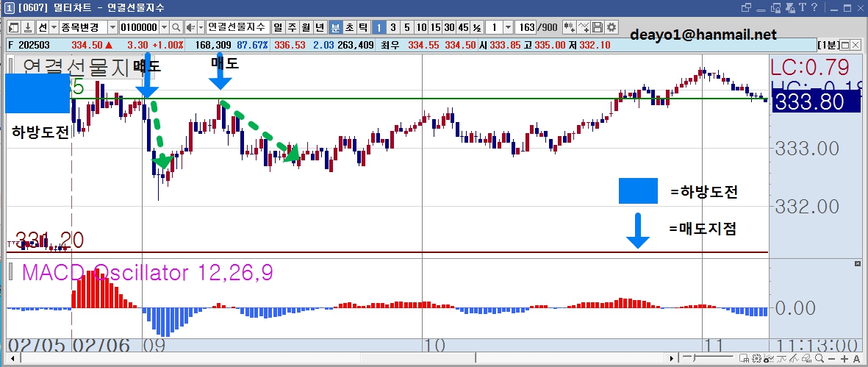This screenshot has height=367, width=868.
Task: Click the 연결선물지수 name field
Action: (238, 28)
